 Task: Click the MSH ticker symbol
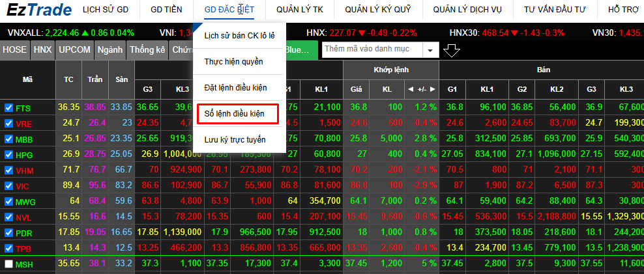pyautogui.click(x=24, y=265)
